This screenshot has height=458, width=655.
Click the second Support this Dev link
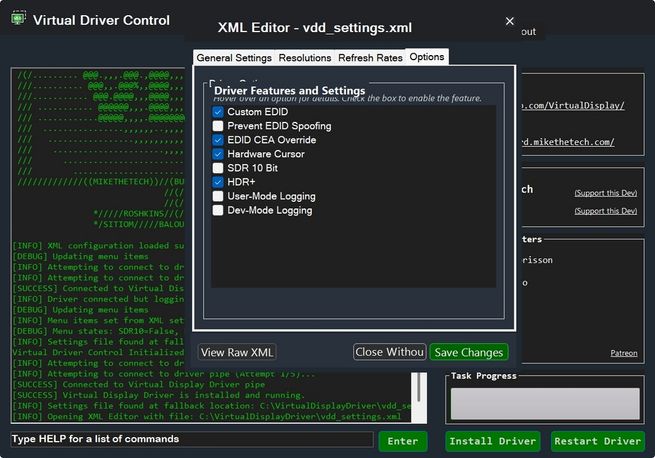coord(606,211)
